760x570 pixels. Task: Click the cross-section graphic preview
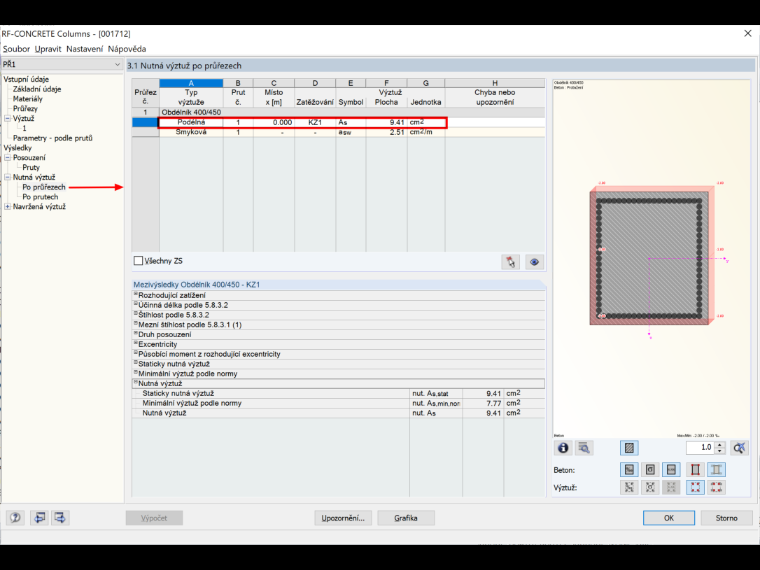[x=651, y=258]
